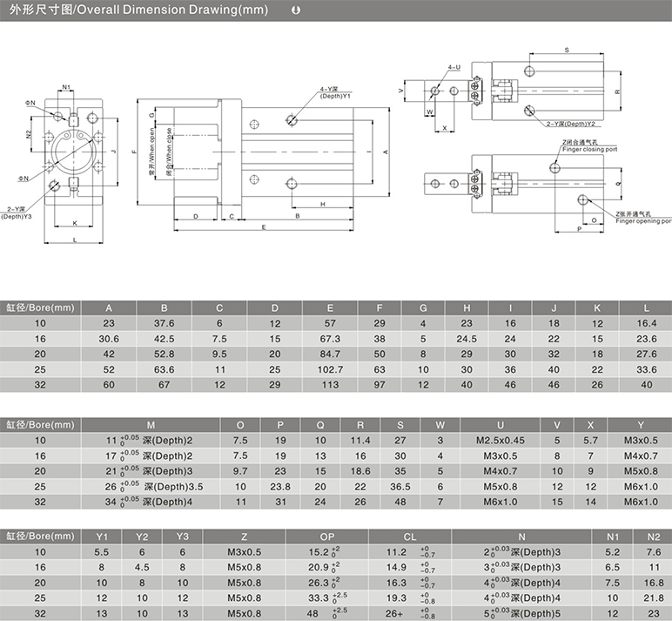Select cell value 23.8 in column P

(x=280, y=487)
